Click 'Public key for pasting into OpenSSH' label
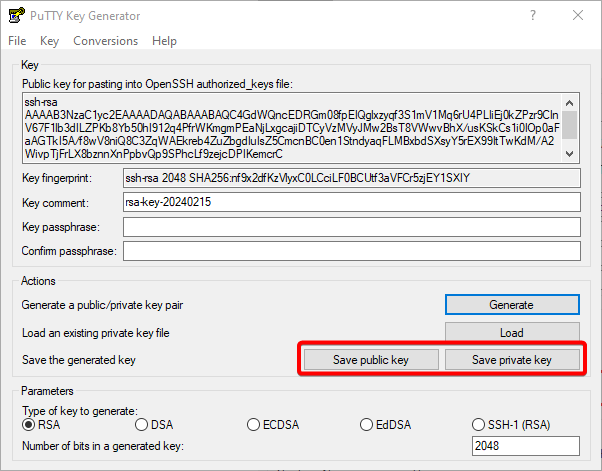This screenshot has width=602, height=471. [157, 84]
